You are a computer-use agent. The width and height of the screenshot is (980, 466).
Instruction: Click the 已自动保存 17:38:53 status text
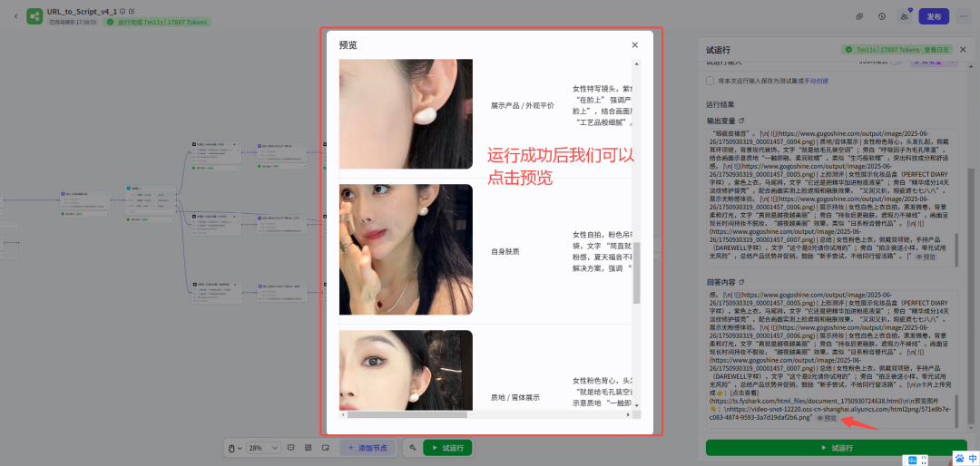(x=73, y=22)
